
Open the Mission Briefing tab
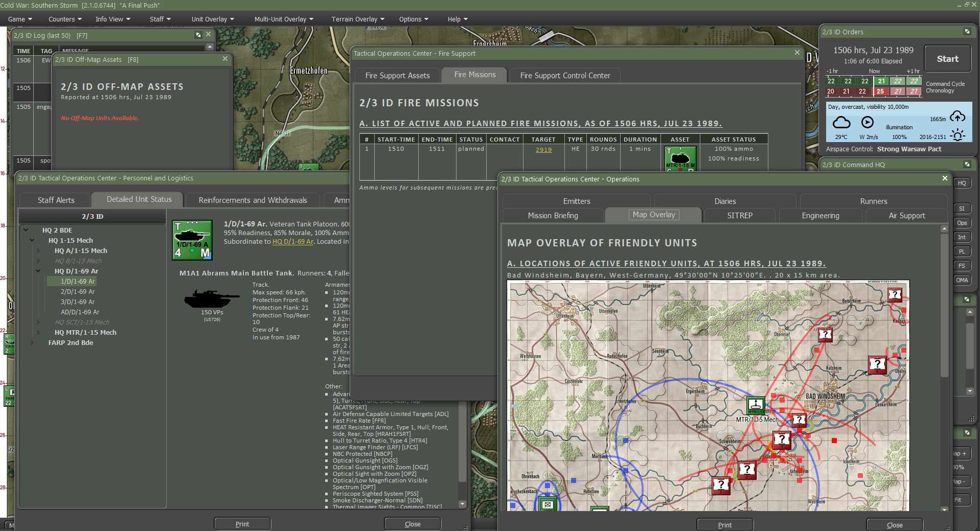(553, 216)
